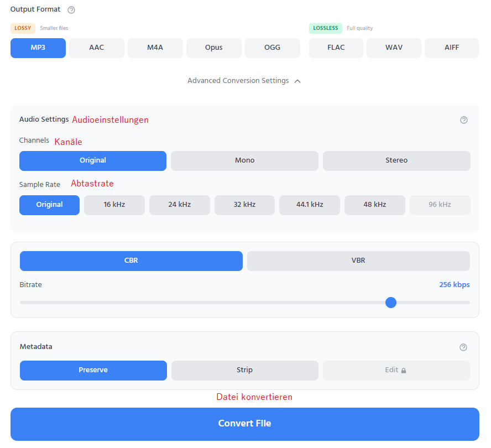Click help icon next to Output Format

coord(71,10)
